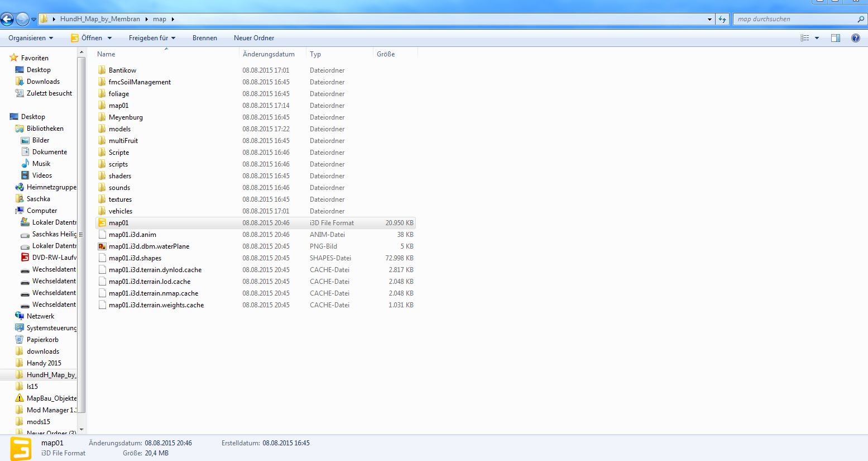Toggle the preview pane icon
This screenshot has height=461, width=868.
coord(835,38)
